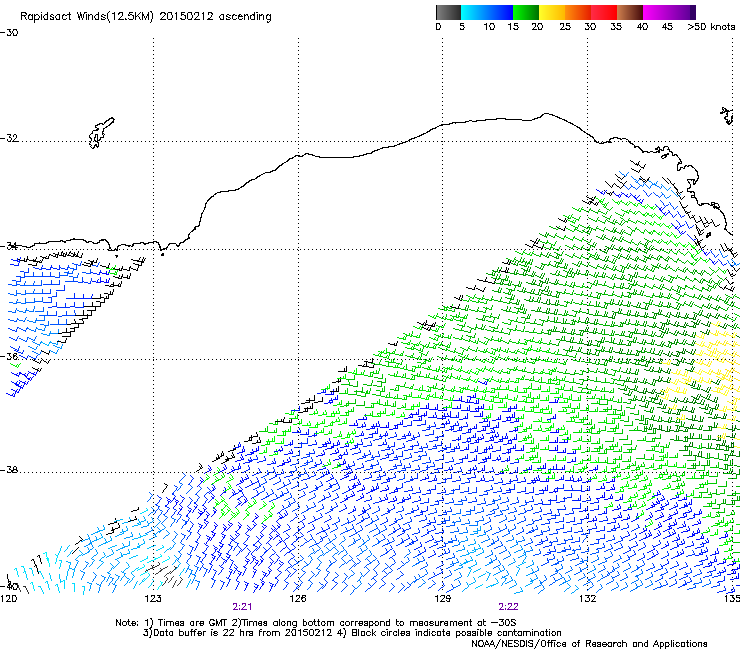The width and height of the screenshot is (740, 650).
Task: Click the longitude label 132
Action: click(x=587, y=599)
